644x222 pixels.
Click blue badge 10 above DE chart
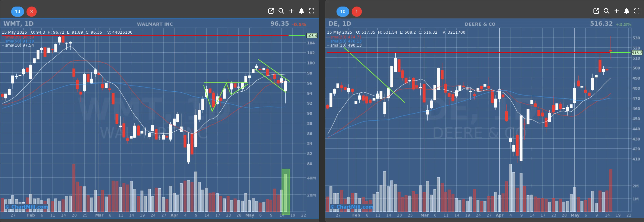tap(343, 12)
